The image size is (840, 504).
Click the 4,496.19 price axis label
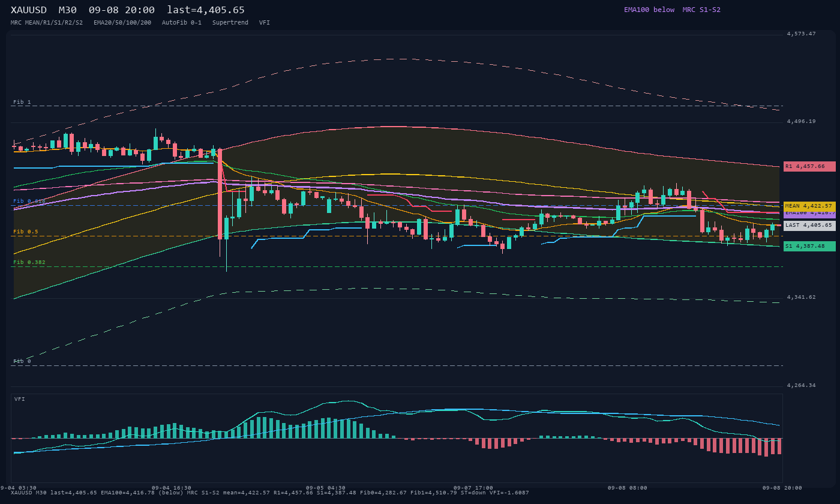pyautogui.click(x=802, y=121)
